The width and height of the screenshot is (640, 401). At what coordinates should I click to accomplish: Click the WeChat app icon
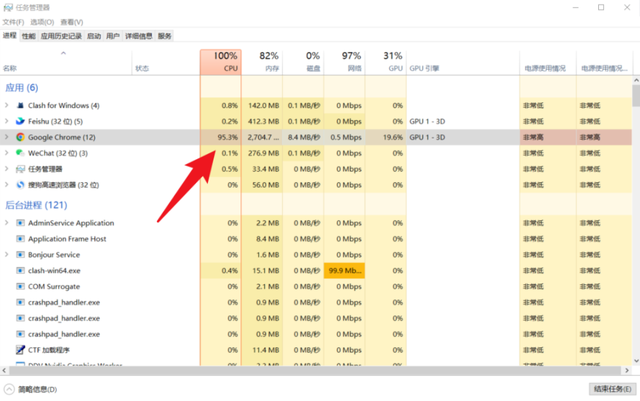click(20, 153)
